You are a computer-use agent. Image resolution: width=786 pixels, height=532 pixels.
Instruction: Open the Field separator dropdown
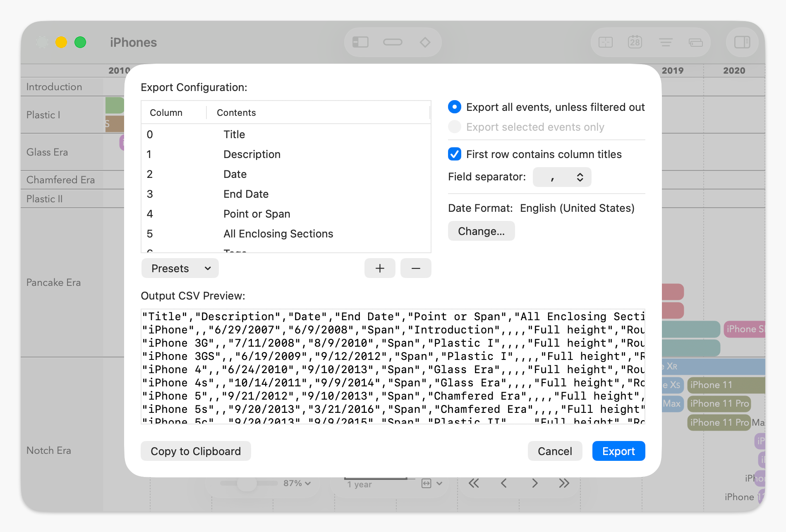561,177
